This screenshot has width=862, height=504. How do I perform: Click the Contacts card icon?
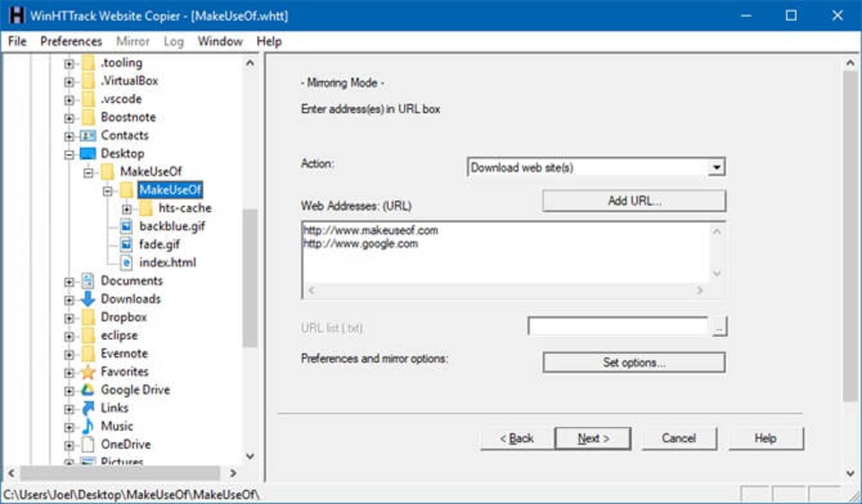(88, 136)
